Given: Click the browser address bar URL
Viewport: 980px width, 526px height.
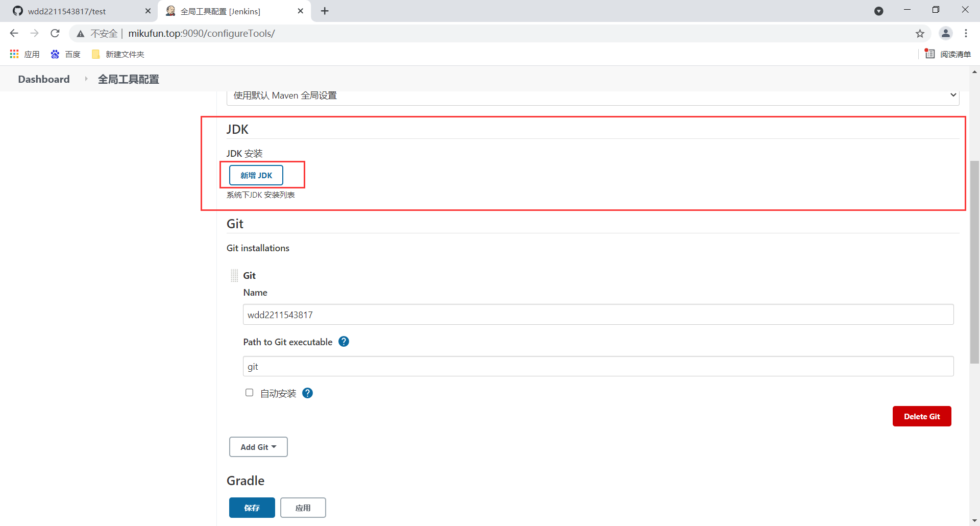Looking at the screenshot, I should click(x=202, y=33).
